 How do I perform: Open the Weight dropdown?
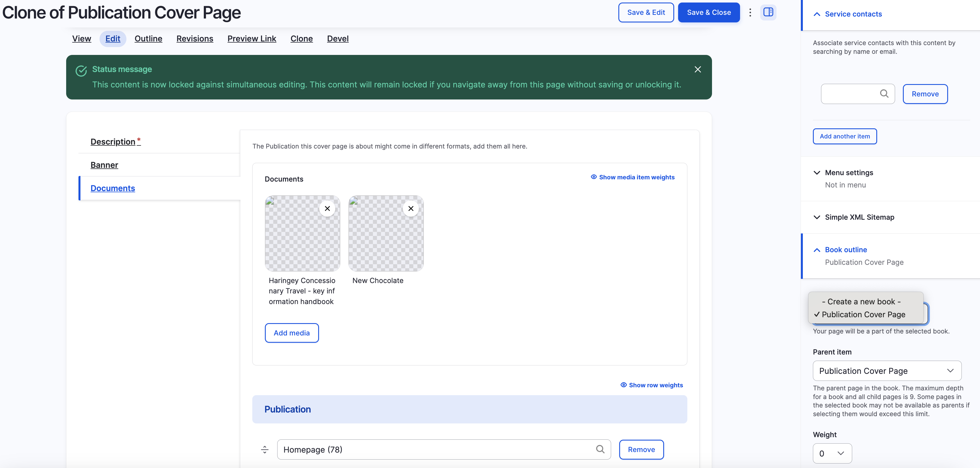(x=832, y=453)
